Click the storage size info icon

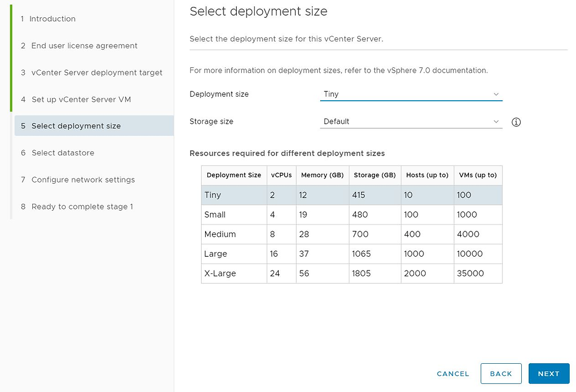516,122
